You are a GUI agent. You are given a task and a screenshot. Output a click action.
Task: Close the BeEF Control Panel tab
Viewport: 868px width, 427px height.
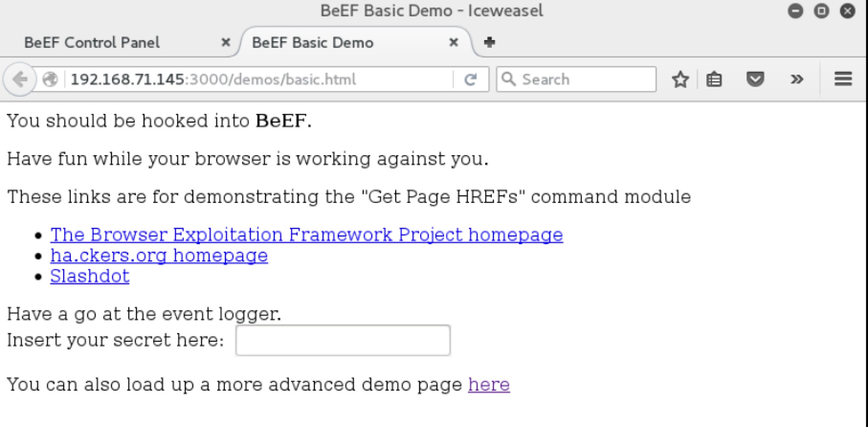click(x=226, y=43)
